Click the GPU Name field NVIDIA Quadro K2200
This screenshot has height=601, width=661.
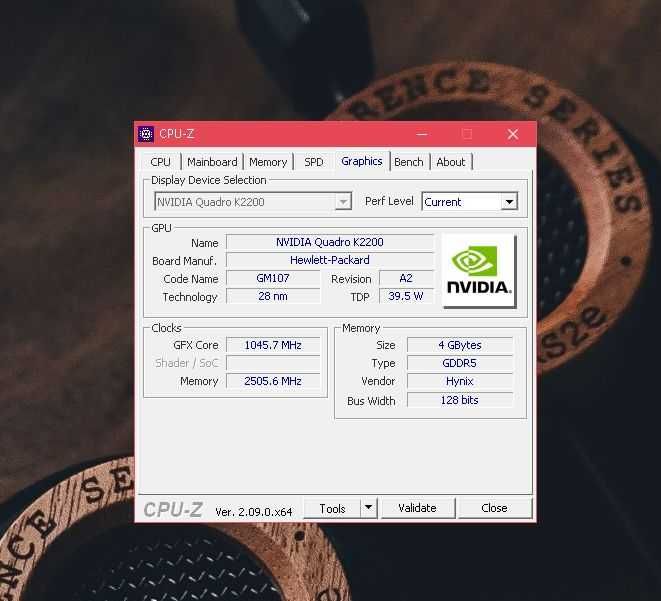330,242
